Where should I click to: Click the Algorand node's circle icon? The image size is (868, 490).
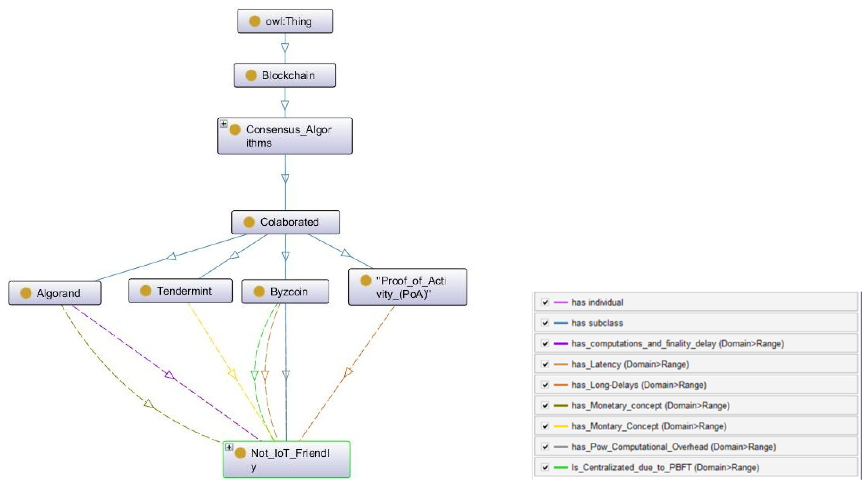(26, 293)
